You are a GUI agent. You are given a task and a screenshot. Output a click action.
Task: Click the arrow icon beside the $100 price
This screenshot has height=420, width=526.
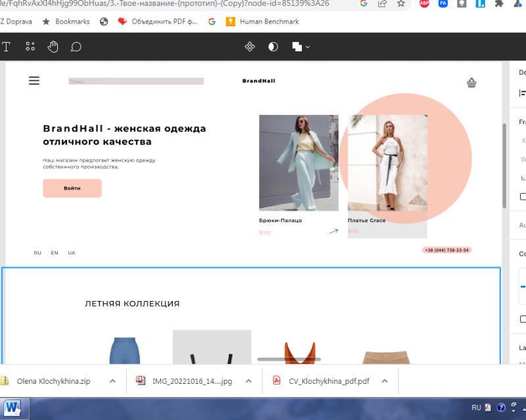333,231
